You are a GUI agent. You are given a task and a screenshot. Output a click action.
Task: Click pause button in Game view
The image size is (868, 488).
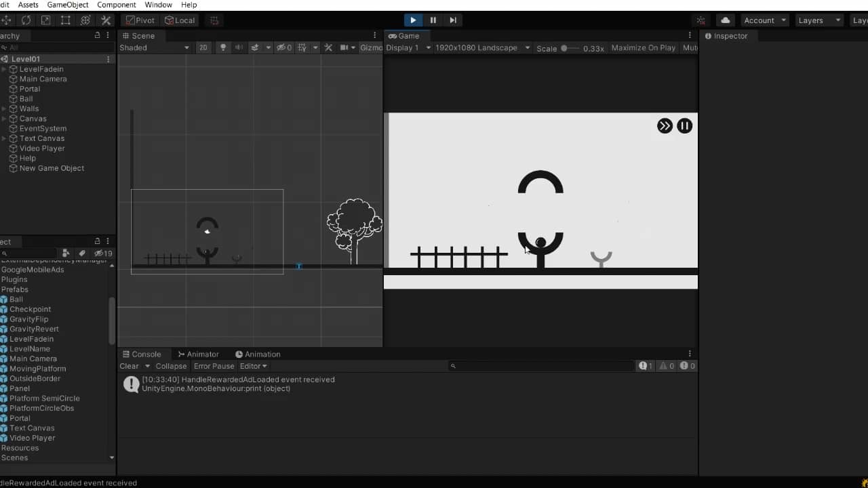pos(685,125)
